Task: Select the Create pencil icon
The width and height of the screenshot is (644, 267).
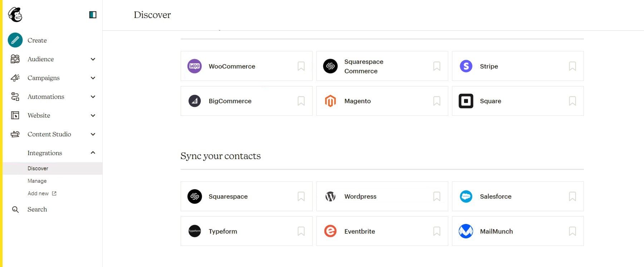Action: coord(14,40)
